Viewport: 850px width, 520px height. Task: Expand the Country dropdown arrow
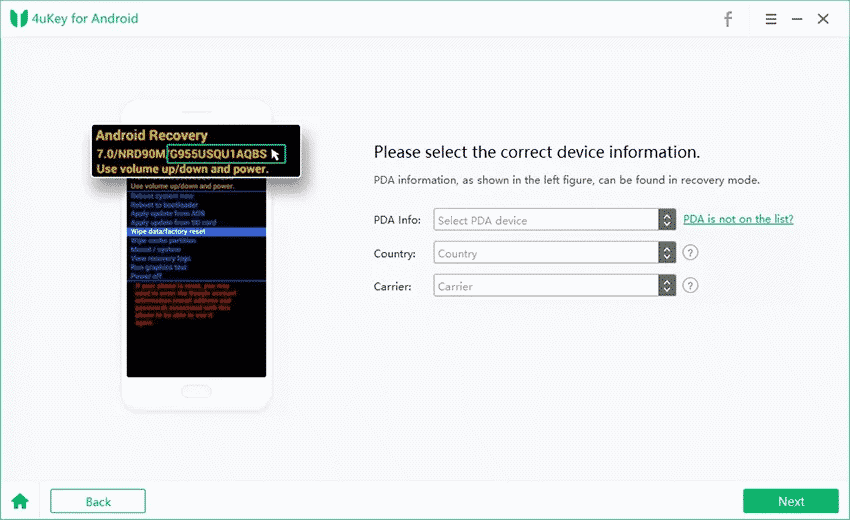click(667, 253)
